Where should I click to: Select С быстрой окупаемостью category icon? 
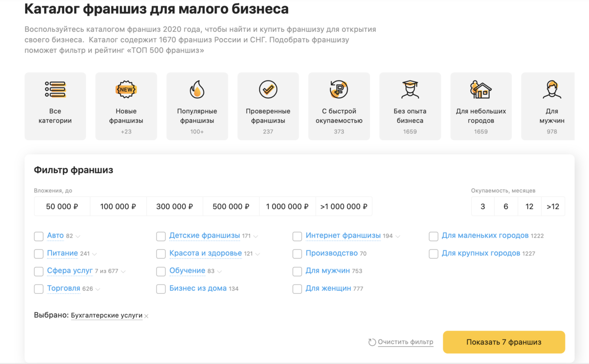click(x=339, y=90)
